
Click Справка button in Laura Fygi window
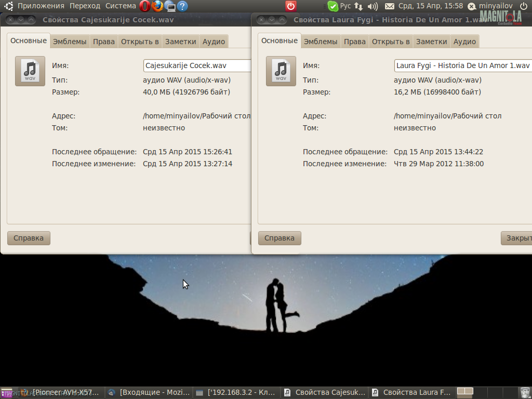point(280,238)
